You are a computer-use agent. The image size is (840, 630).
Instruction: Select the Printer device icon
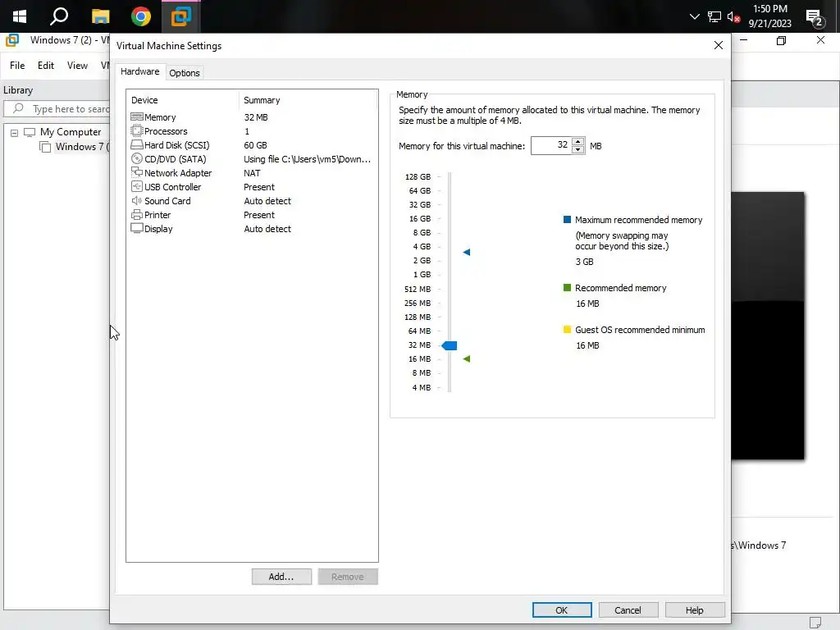tap(137, 214)
